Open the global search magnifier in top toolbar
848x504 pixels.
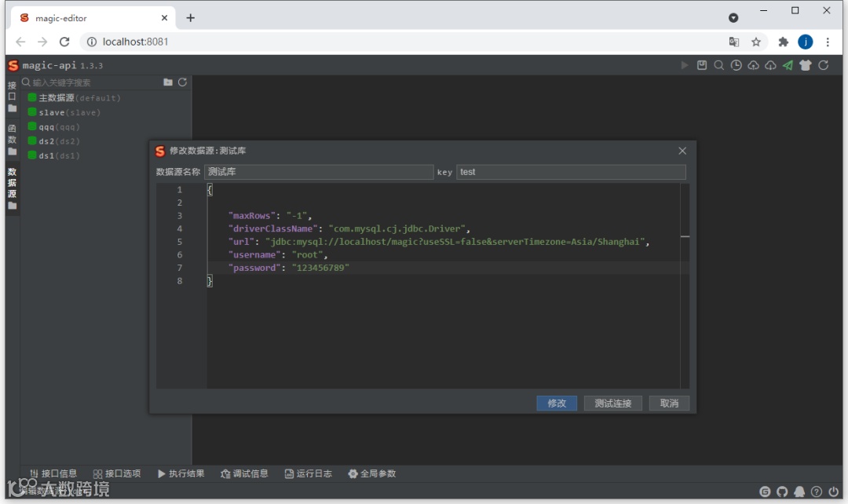(x=718, y=65)
